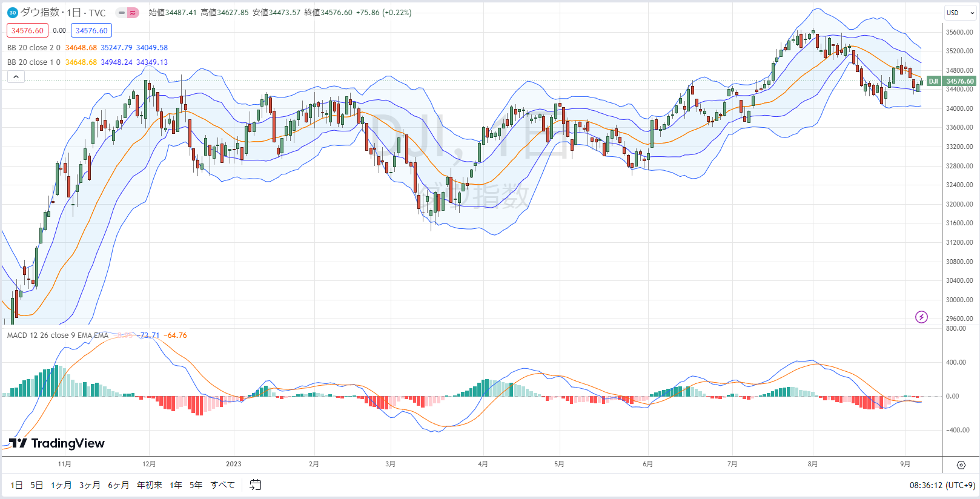Click the red sell price 34576.60 box
Image resolution: width=980 pixels, height=499 pixels.
(27, 30)
